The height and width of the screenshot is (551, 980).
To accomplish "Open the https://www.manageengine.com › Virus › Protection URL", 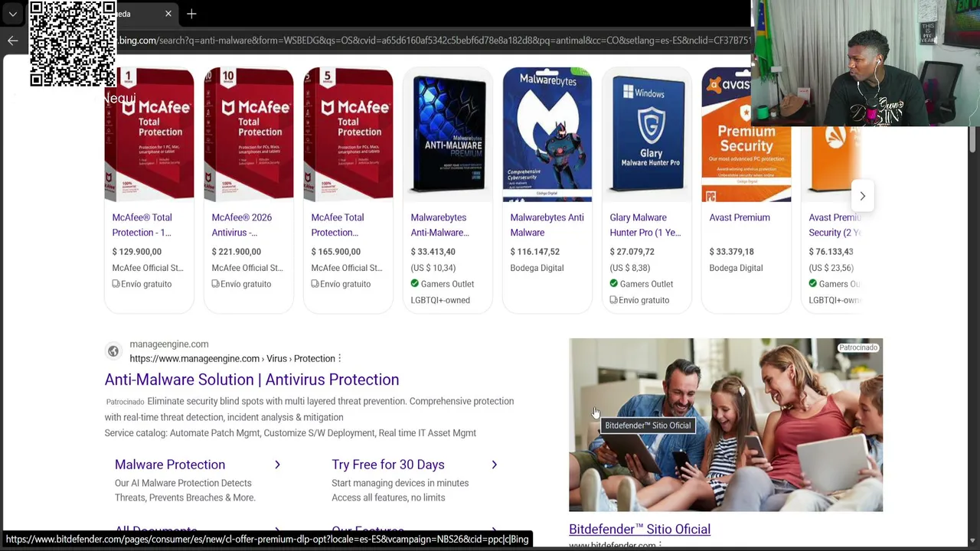I will tap(233, 359).
